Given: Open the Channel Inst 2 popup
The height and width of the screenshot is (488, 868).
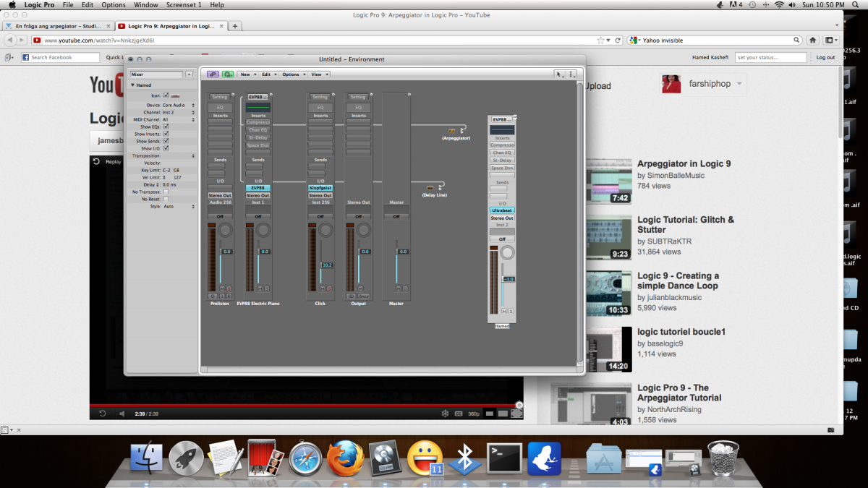Looking at the screenshot, I should coord(179,112).
